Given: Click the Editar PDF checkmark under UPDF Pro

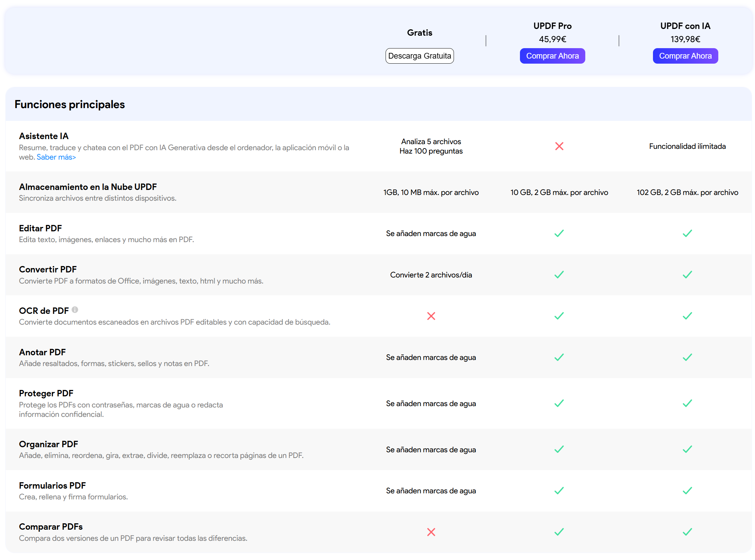Looking at the screenshot, I should pos(559,233).
